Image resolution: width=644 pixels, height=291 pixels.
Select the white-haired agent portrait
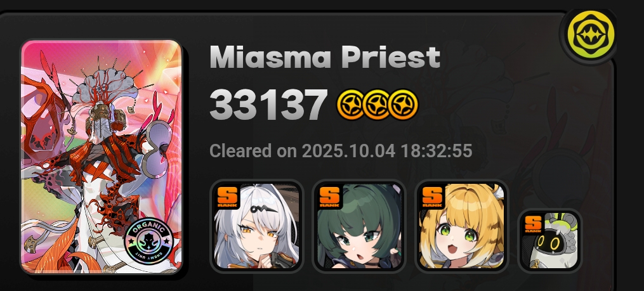pyautogui.click(x=257, y=226)
